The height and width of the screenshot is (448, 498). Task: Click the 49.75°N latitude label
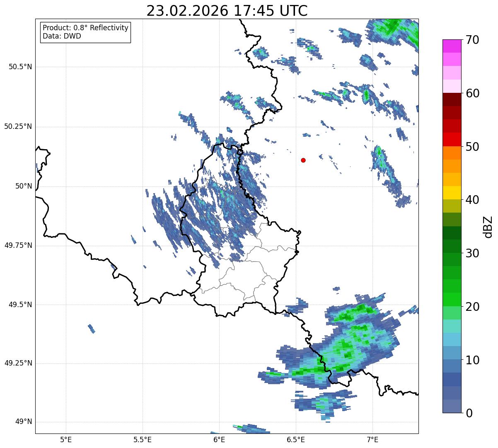click(18, 245)
